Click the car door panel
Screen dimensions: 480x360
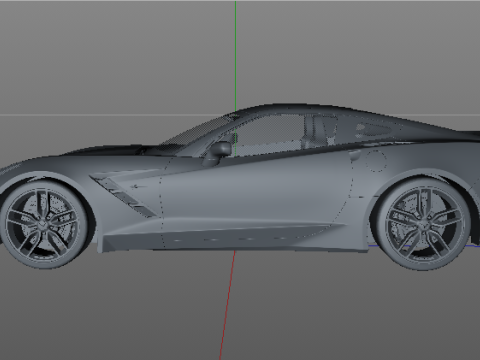point(257,193)
